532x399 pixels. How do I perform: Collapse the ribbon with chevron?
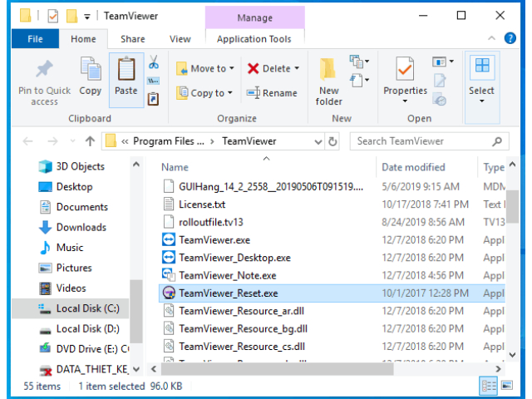coord(491,38)
